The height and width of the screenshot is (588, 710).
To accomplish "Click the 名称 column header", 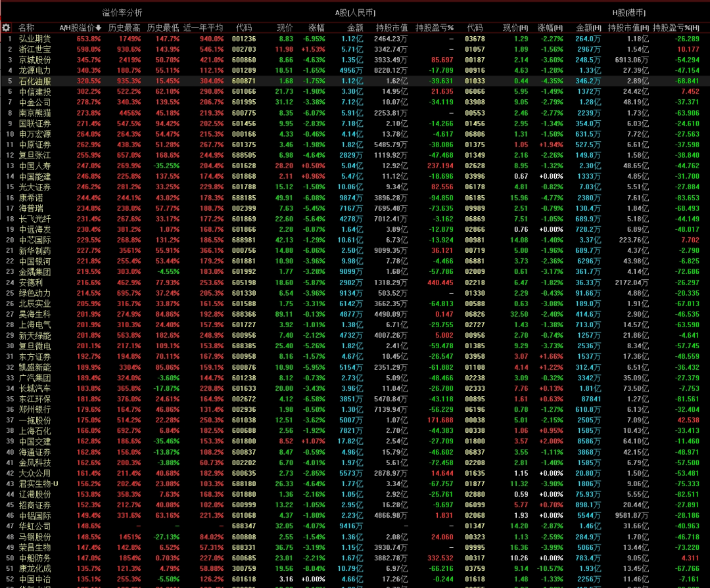I will (26, 28).
